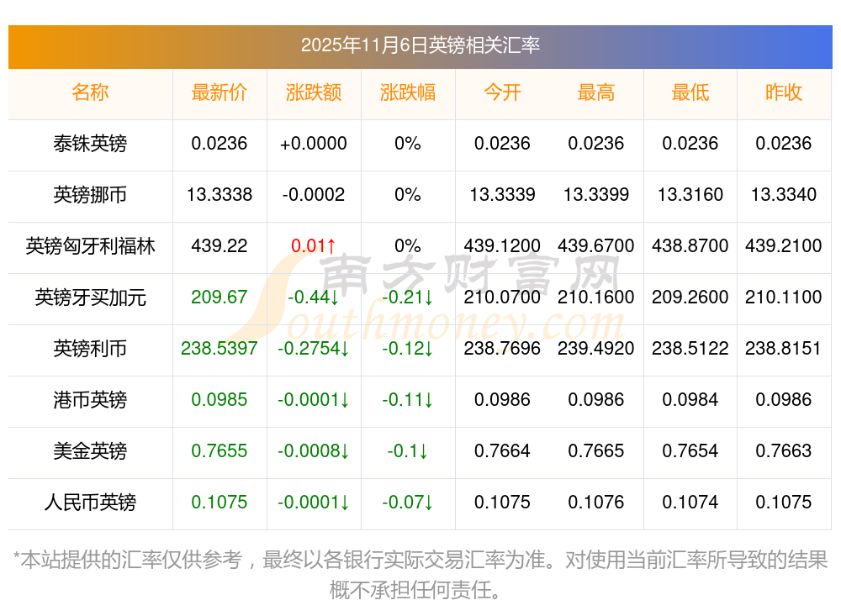This screenshot has width=841, height=616.
Task: Click green latest price 0.0985
Action: coord(220,400)
